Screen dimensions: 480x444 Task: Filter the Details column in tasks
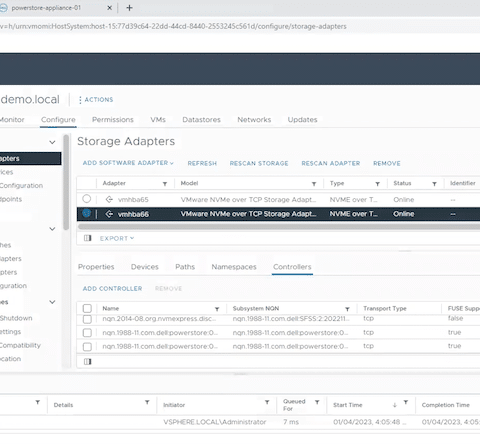(x=147, y=402)
